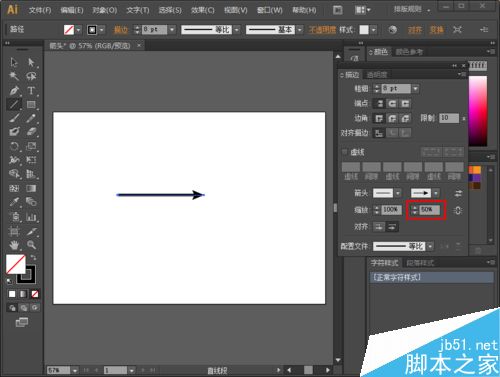The height and width of the screenshot is (377, 500).
Task: Choose the Rectangle tool
Action: (x=31, y=104)
